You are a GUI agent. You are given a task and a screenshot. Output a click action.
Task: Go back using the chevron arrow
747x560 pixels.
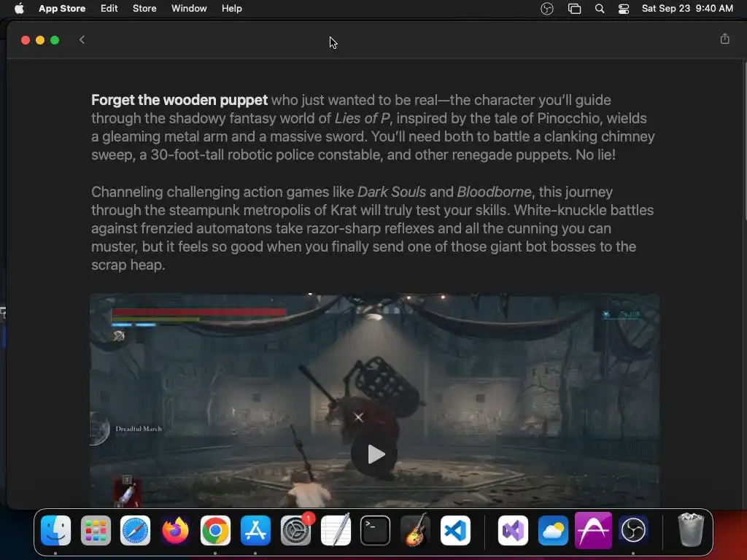[x=82, y=40]
